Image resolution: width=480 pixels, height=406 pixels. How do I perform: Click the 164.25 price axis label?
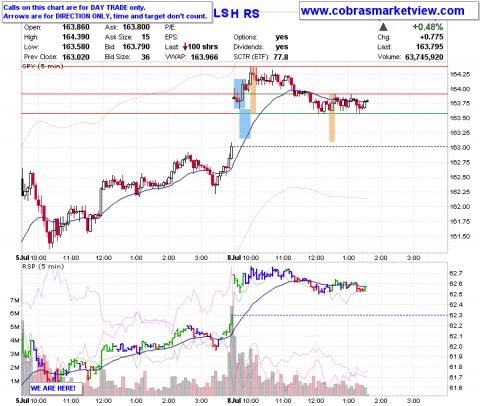tap(460, 74)
